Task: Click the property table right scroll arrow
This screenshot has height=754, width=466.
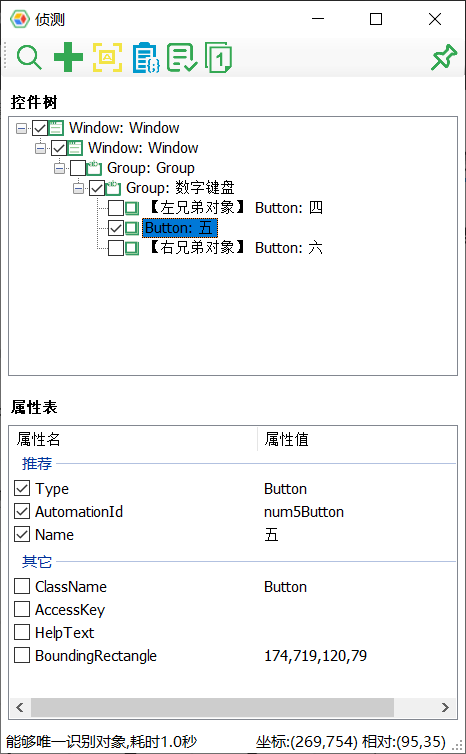Action: pos(445,707)
